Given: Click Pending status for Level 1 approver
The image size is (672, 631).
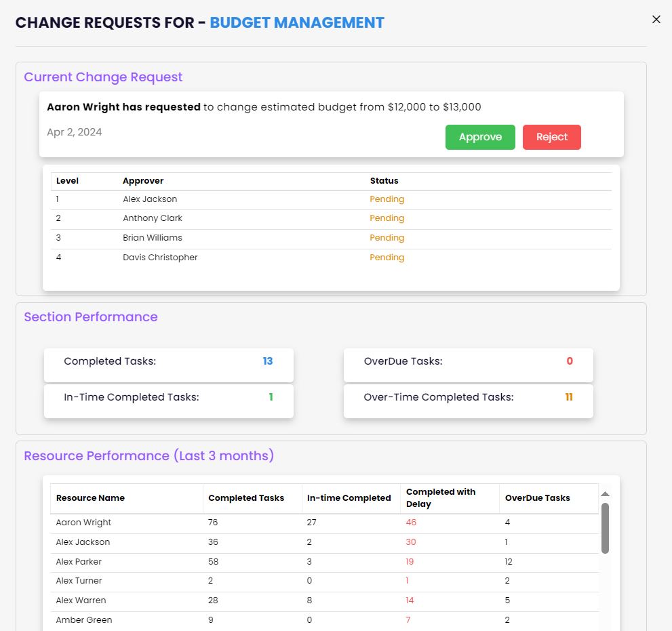Looking at the screenshot, I should coord(387,199).
